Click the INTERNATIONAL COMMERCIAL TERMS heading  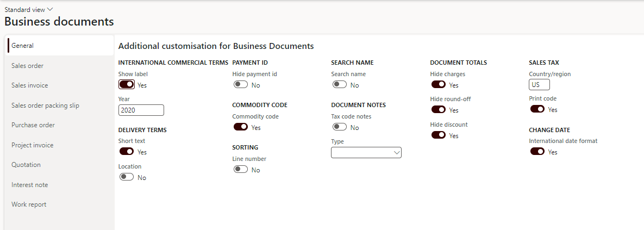tap(173, 63)
